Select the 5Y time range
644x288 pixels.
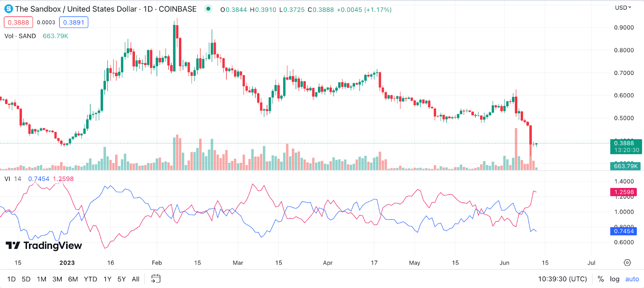pyautogui.click(x=122, y=279)
